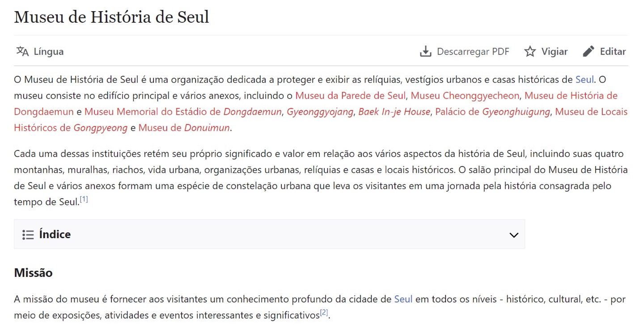This screenshot has width=644, height=335.
Task: Click the star watch icon
Action: click(x=530, y=51)
